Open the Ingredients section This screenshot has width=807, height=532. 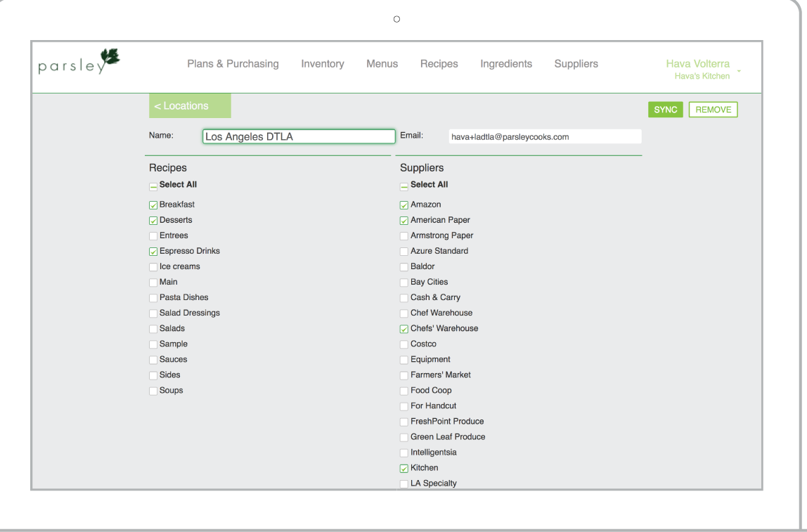[506, 64]
